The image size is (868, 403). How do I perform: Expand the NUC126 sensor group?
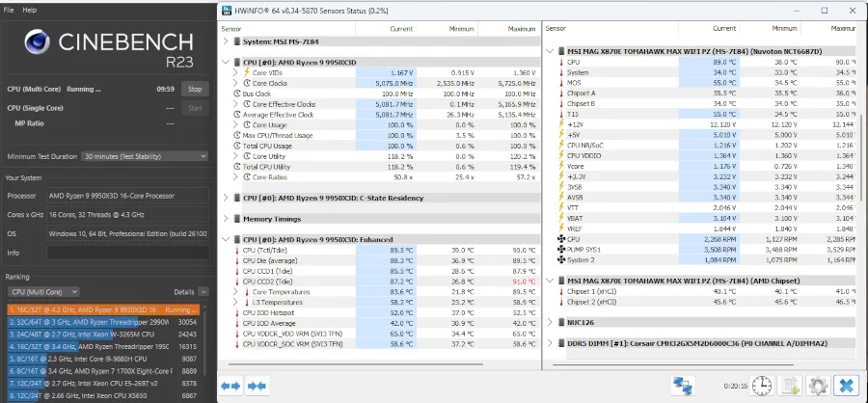[x=550, y=322]
